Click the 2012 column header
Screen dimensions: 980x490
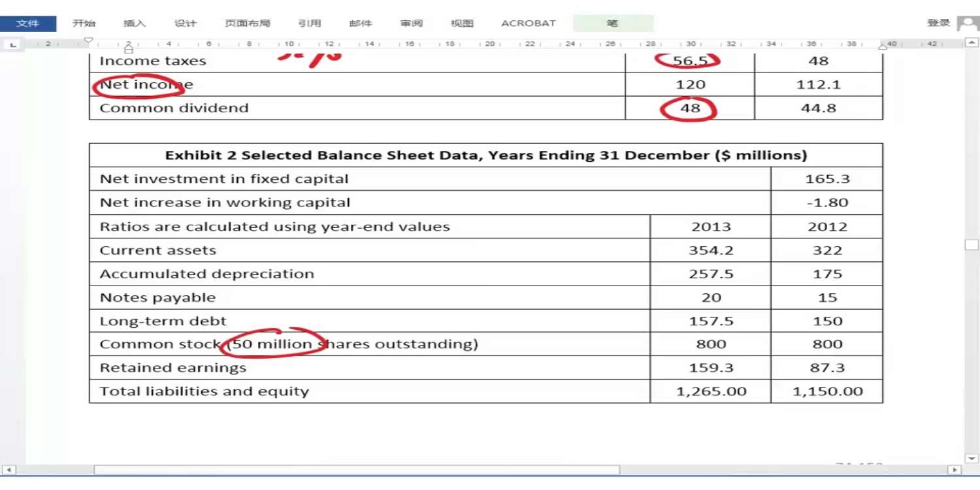tap(828, 227)
